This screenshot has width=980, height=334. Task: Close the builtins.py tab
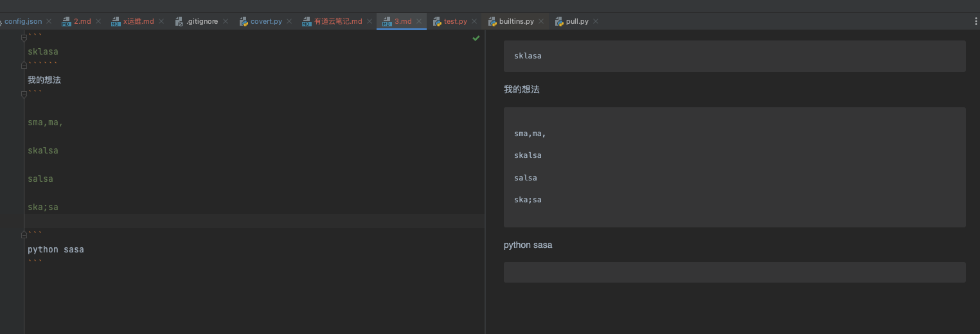[541, 21]
